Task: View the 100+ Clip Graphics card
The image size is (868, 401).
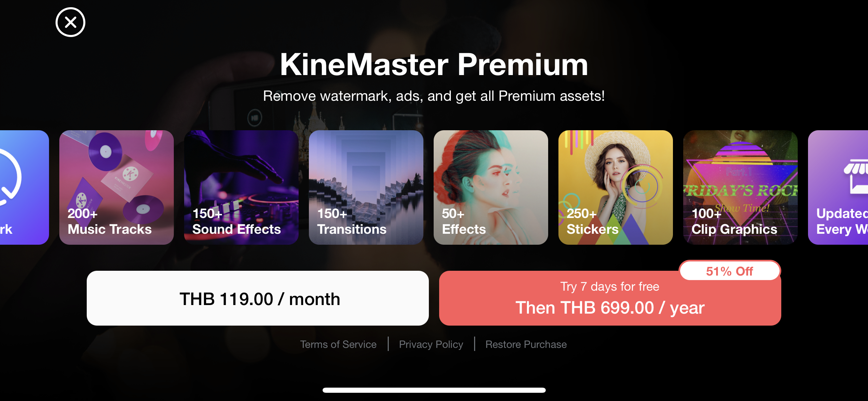Action: [740, 187]
